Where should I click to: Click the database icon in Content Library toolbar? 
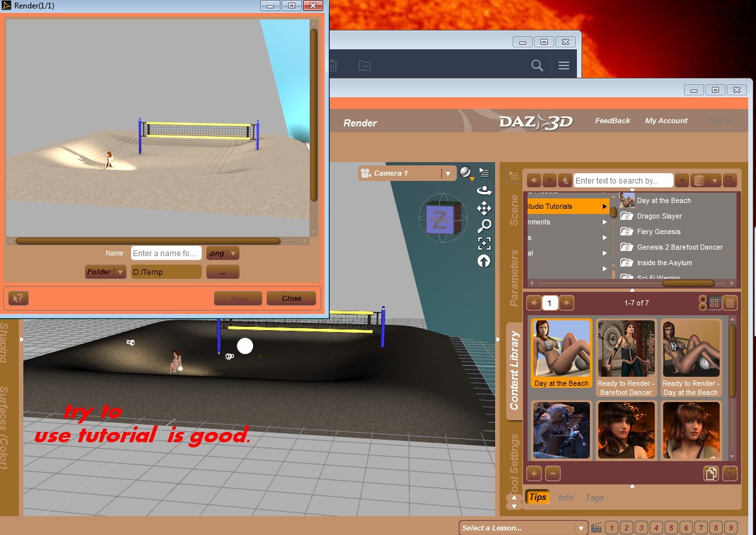698,181
